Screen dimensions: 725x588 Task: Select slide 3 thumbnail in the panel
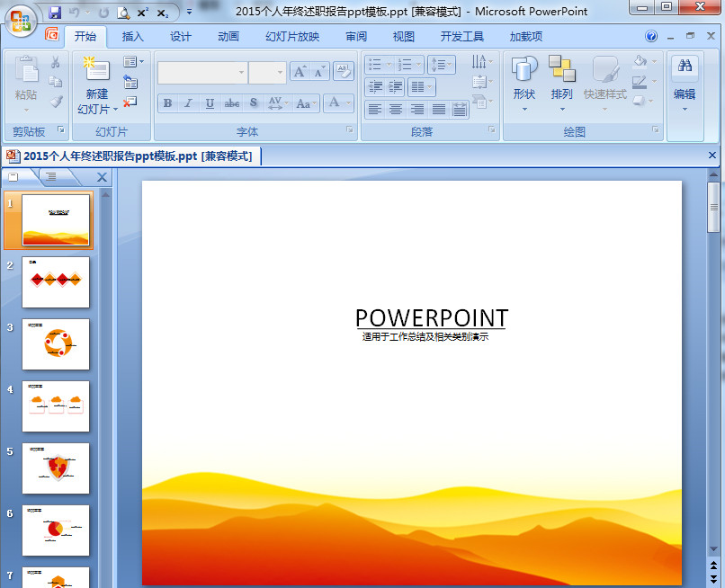tap(56, 343)
